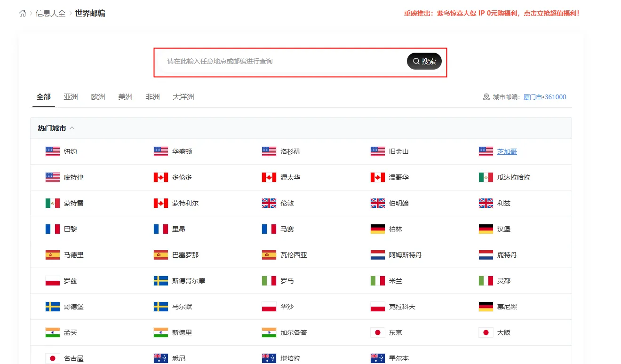Click the French flag beside 巴黎
Image resolution: width=621 pixels, height=364 pixels.
53,229
